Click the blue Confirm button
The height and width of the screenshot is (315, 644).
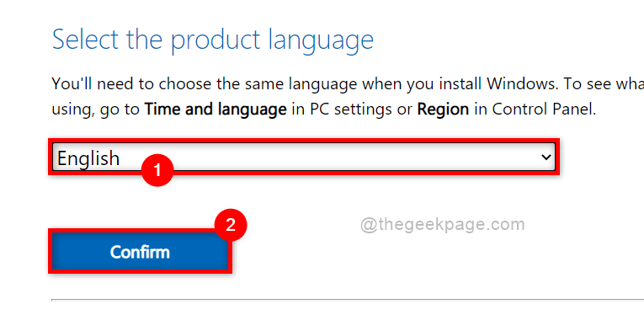pyautogui.click(x=140, y=252)
